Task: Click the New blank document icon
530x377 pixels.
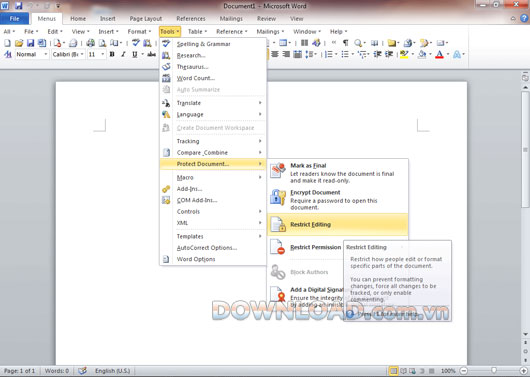Action: point(7,43)
